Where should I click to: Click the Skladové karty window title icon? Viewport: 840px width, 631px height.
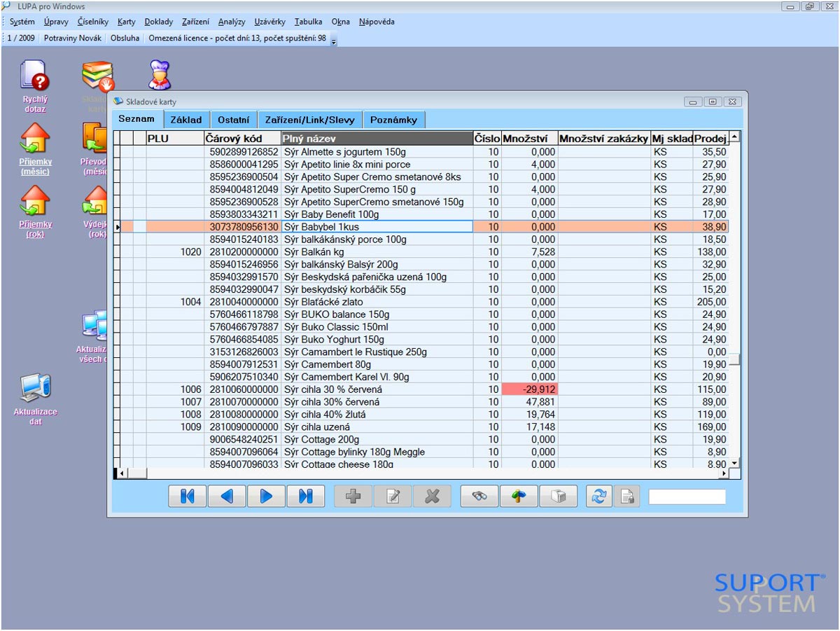(x=118, y=102)
